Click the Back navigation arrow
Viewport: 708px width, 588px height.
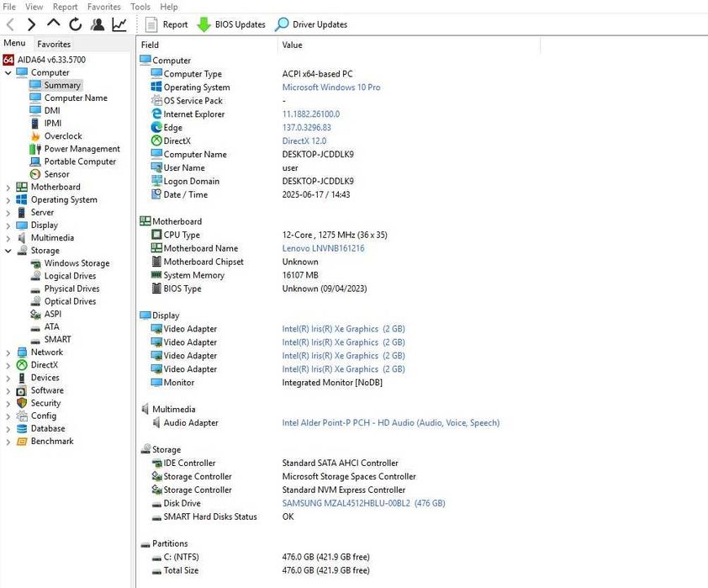pos(11,24)
